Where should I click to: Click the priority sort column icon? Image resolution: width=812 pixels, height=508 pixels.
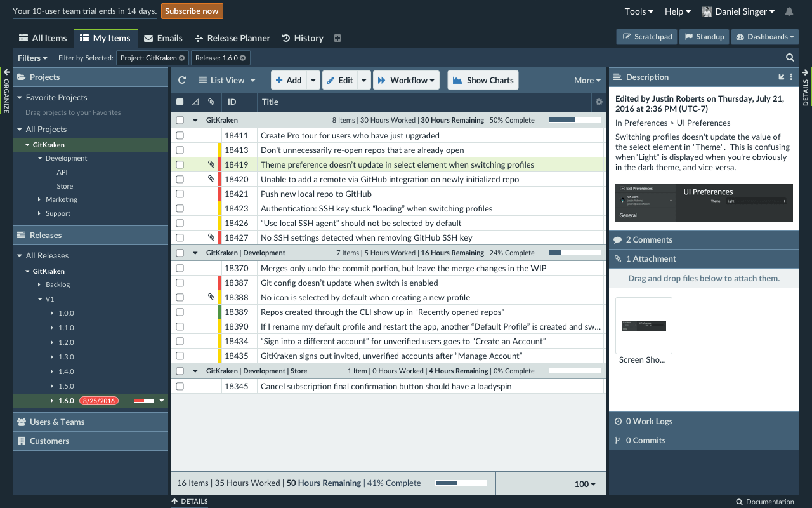195,102
